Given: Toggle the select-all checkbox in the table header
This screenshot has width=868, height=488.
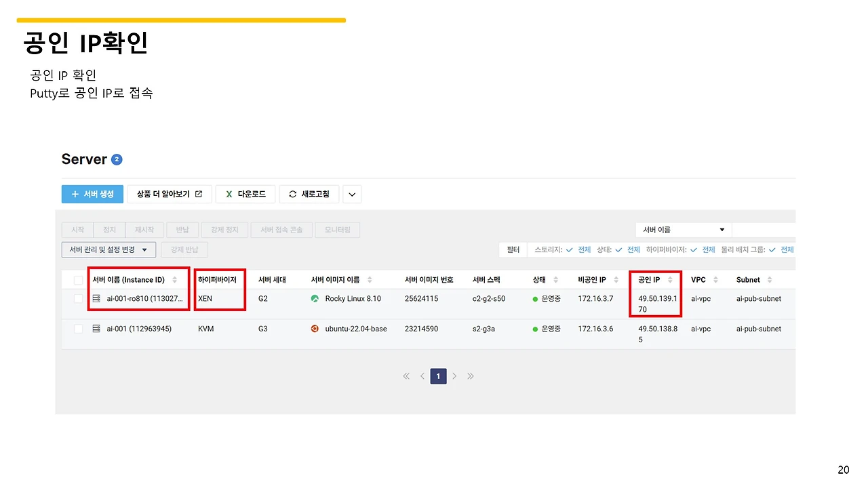Looking at the screenshot, I should 78,280.
